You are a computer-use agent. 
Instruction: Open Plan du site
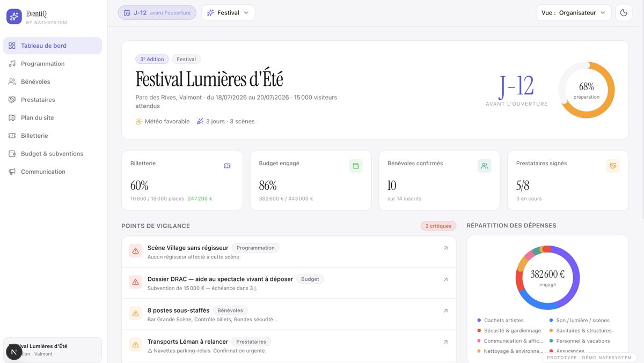(52, 117)
